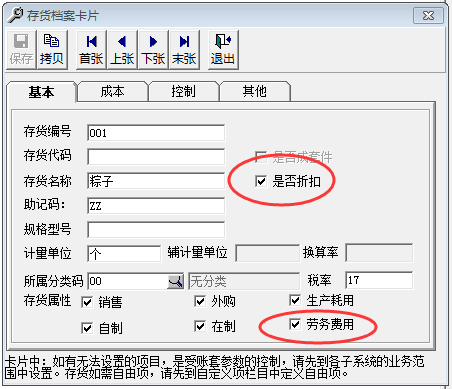Viewport: 452px width, 389px height.
Task: Click the empty 存货代码 field
Action: [156, 157]
